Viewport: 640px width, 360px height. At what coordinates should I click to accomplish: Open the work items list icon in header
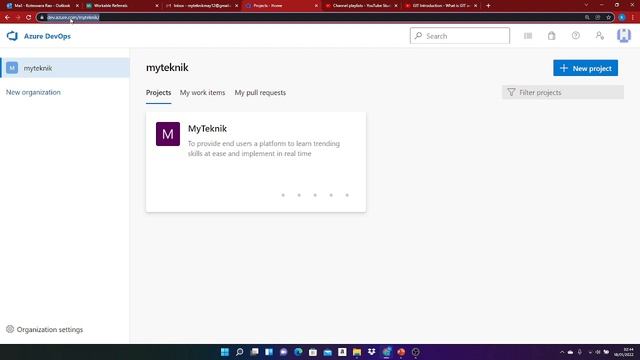[528, 36]
